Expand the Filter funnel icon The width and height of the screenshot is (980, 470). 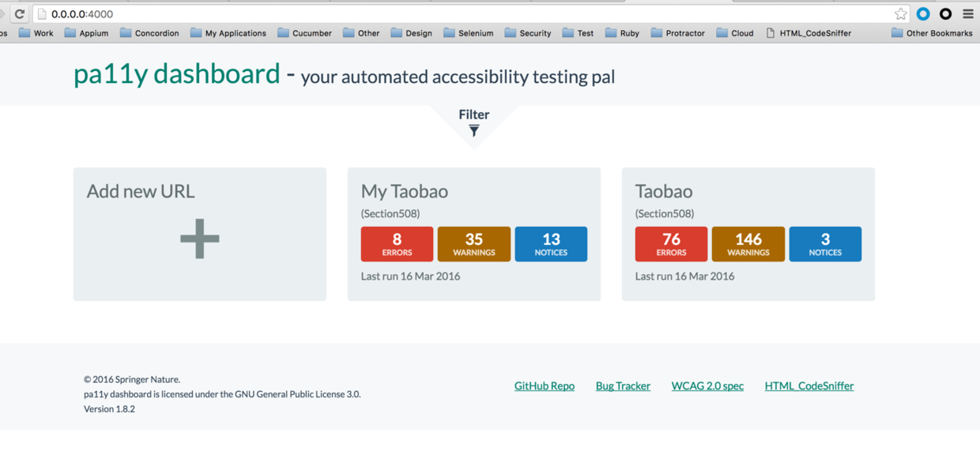coord(474,130)
